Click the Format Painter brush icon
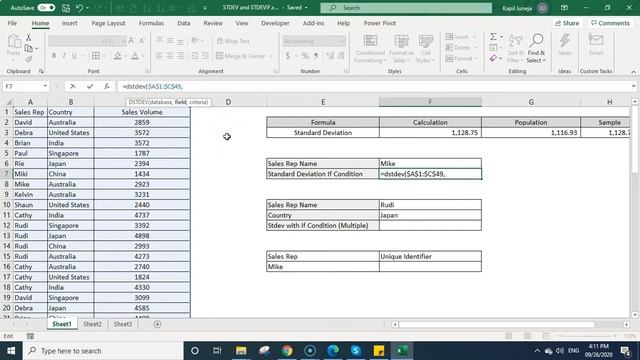 point(29,59)
